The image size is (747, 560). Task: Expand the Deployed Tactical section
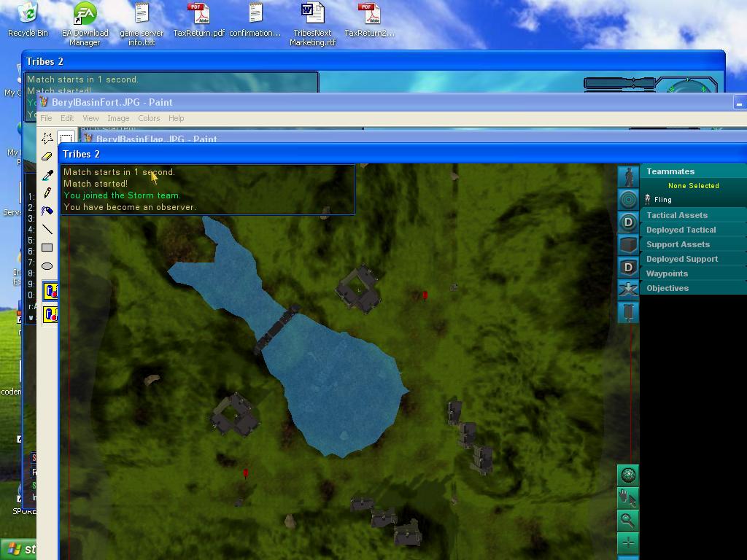(693, 230)
